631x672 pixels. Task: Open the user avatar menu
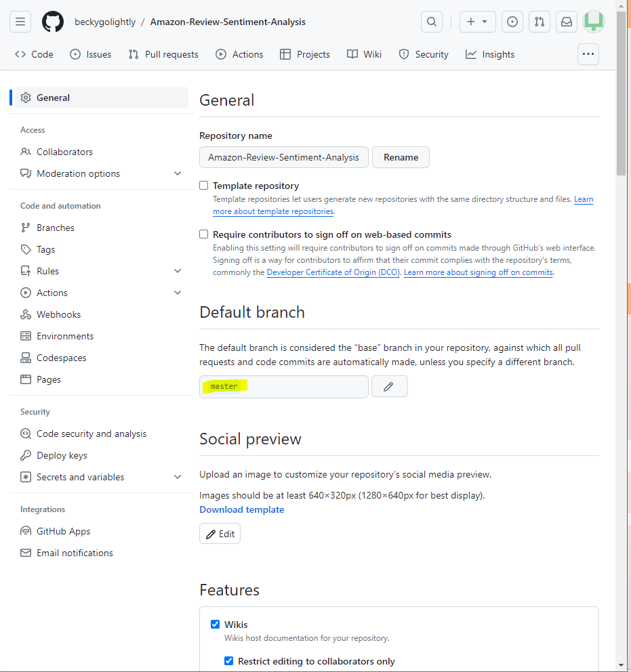click(x=594, y=22)
